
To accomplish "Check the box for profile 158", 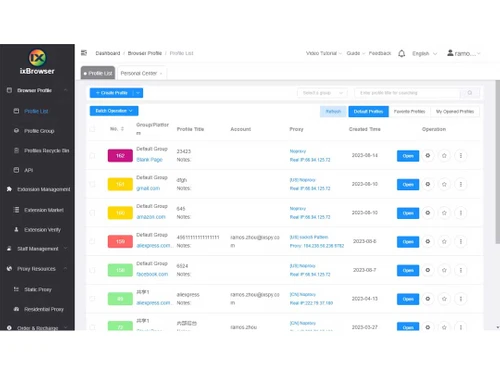I will [92, 270].
